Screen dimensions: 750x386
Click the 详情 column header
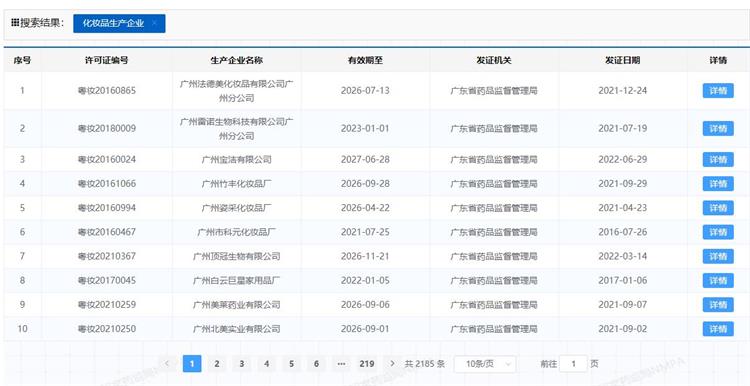(718, 61)
